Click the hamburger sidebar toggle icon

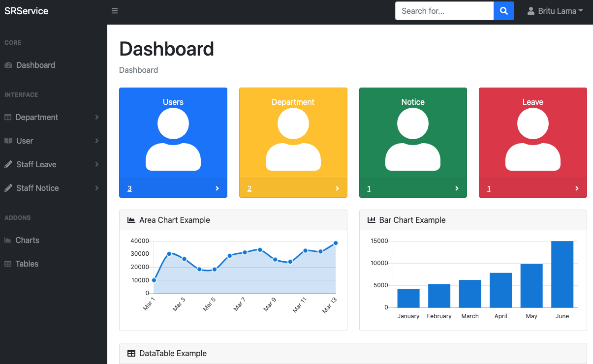click(x=115, y=11)
